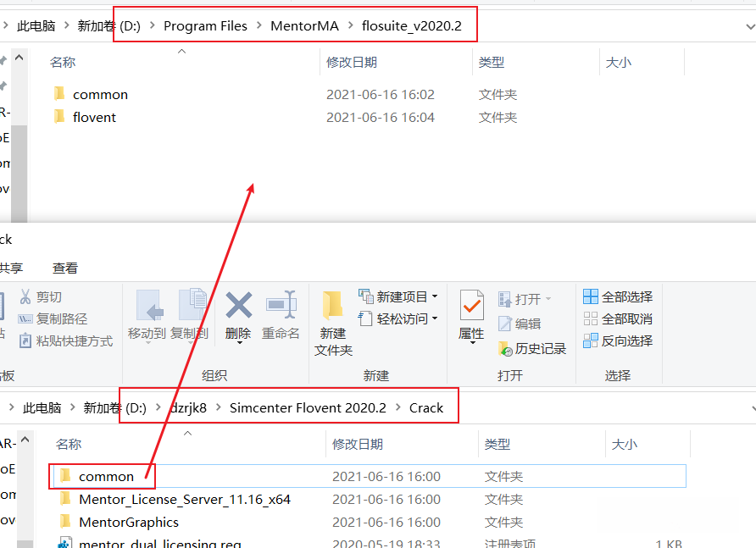
Task: Open the Share (共享) ribbon tab
Action: coord(11,268)
